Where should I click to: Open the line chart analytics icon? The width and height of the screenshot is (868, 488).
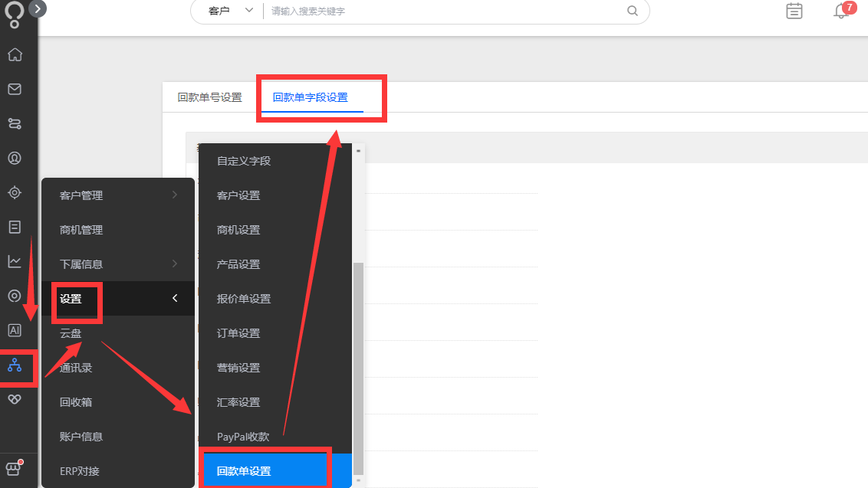click(15, 261)
